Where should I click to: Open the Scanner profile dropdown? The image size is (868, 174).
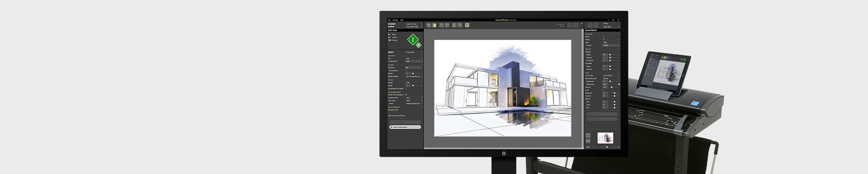pyautogui.click(x=414, y=98)
